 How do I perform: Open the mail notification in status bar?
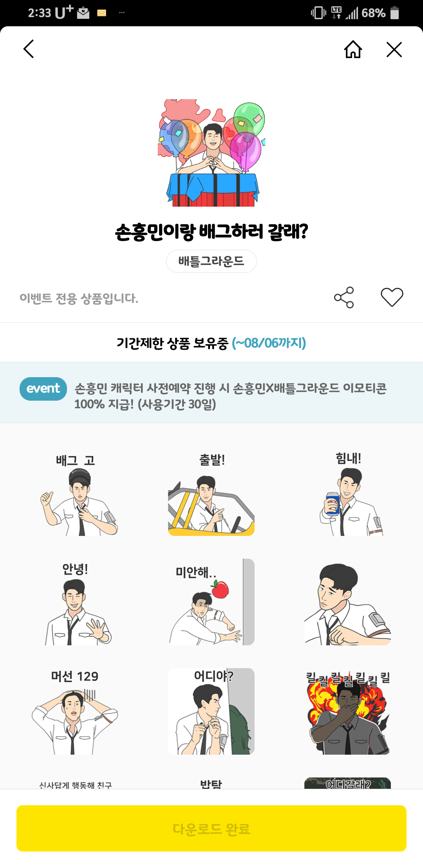[x=101, y=13]
